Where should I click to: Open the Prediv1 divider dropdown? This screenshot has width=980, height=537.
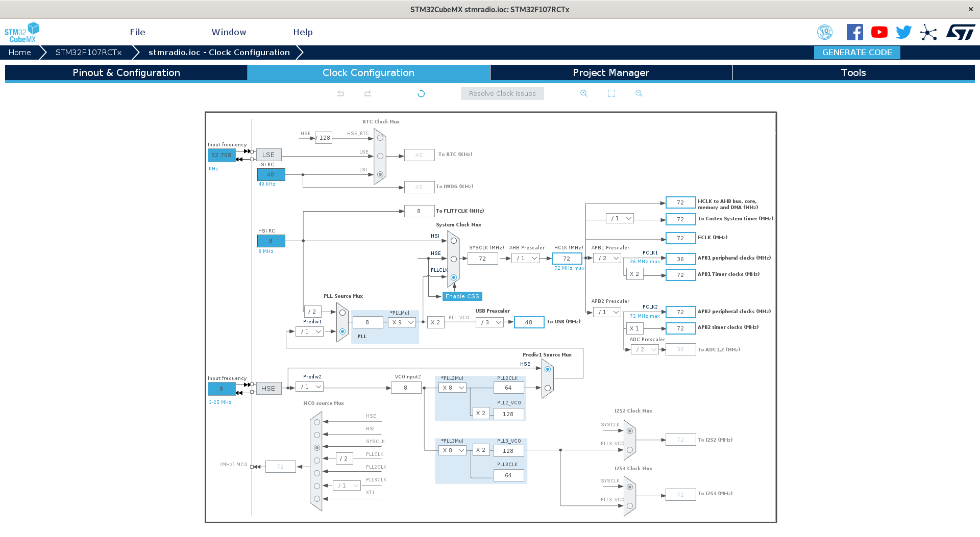point(310,331)
